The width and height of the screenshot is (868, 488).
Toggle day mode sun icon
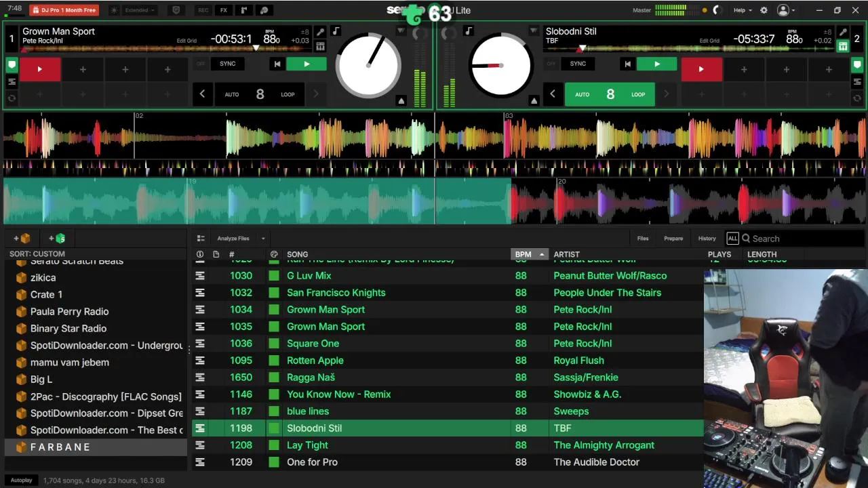[114, 10]
